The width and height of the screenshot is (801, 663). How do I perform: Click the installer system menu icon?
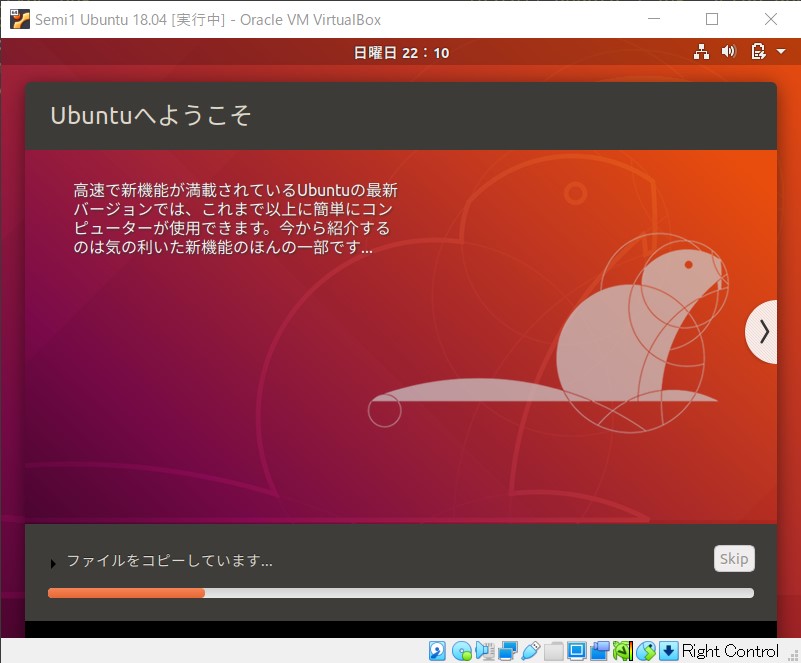point(758,52)
